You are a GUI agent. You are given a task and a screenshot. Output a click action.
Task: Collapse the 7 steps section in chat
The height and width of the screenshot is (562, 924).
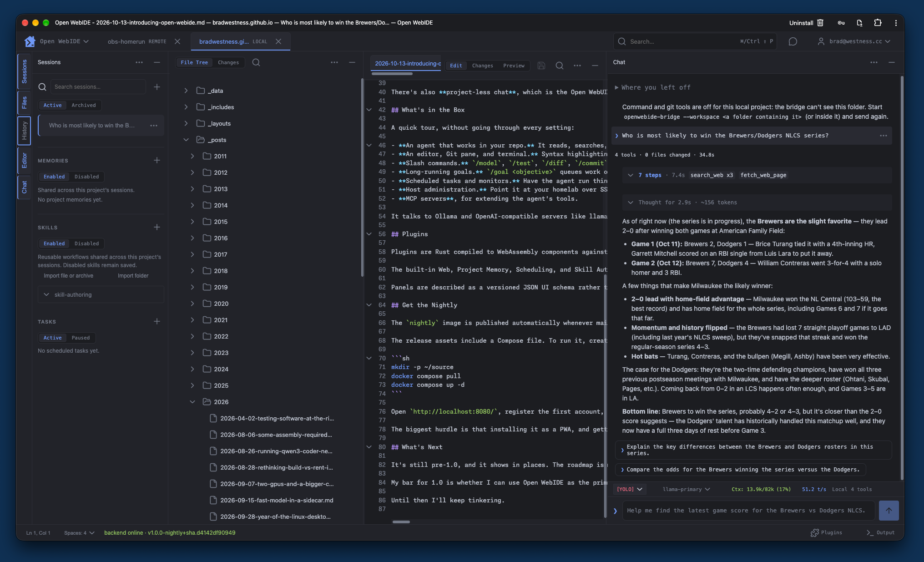tap(631, 175)
